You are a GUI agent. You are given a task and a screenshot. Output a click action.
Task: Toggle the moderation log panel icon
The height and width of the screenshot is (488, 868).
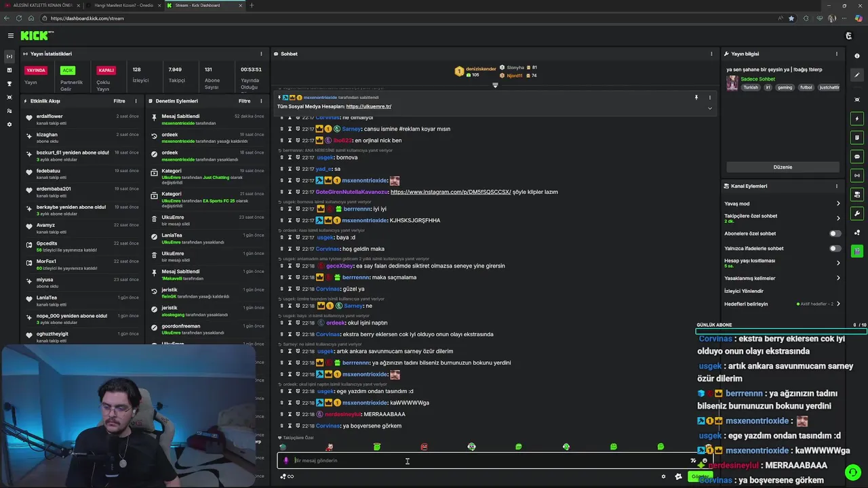(x=857, y=138)
